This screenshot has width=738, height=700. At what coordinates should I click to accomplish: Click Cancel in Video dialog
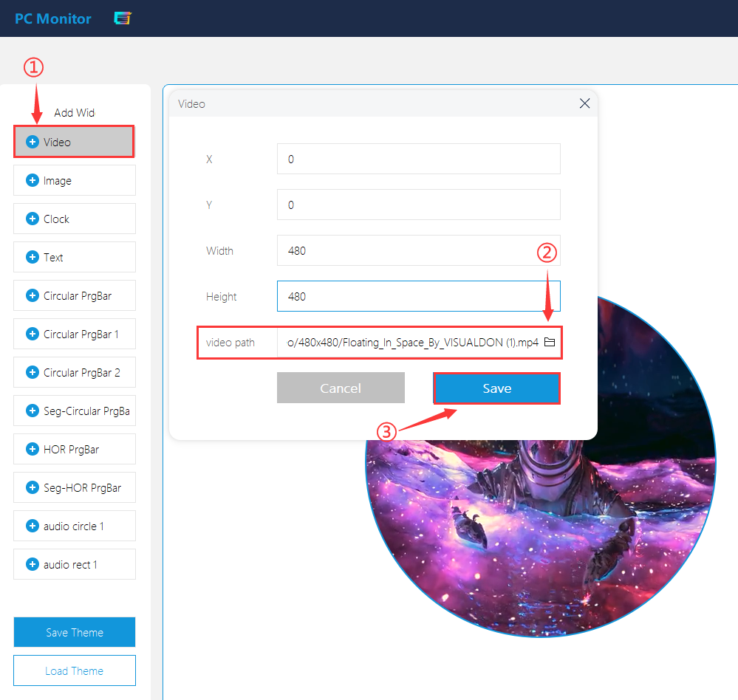(x=341, y=388)
